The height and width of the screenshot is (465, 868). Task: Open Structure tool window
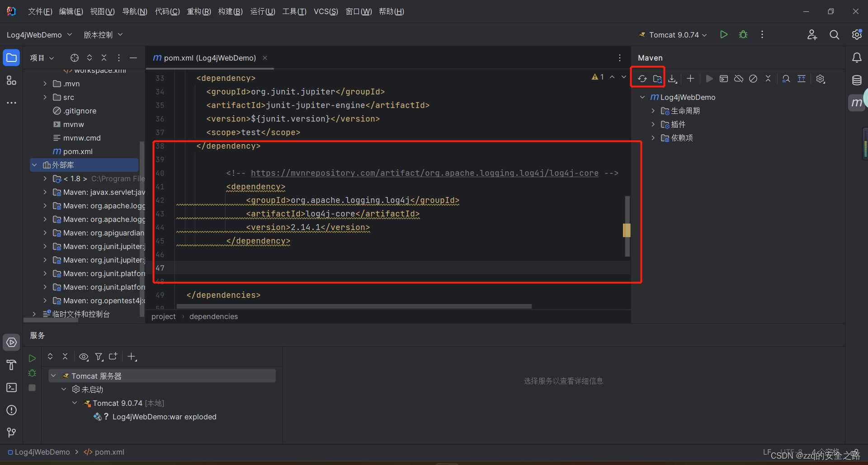[11, 80]
